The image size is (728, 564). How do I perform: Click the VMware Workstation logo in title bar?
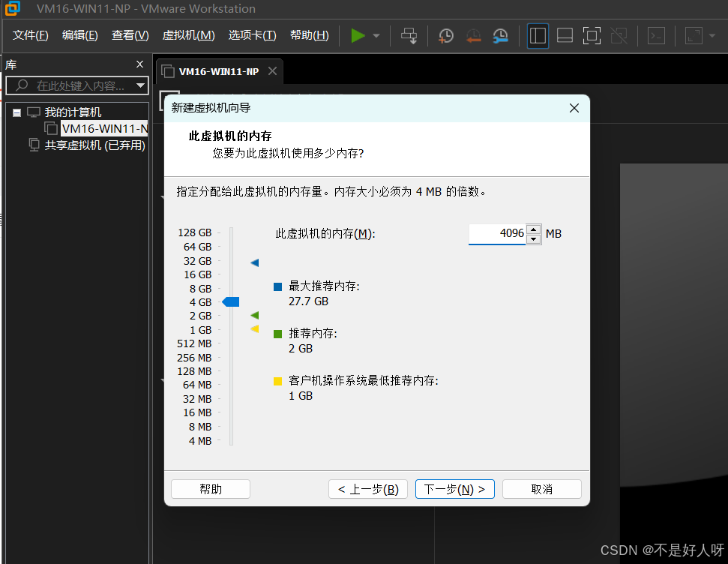coord(13,8)
